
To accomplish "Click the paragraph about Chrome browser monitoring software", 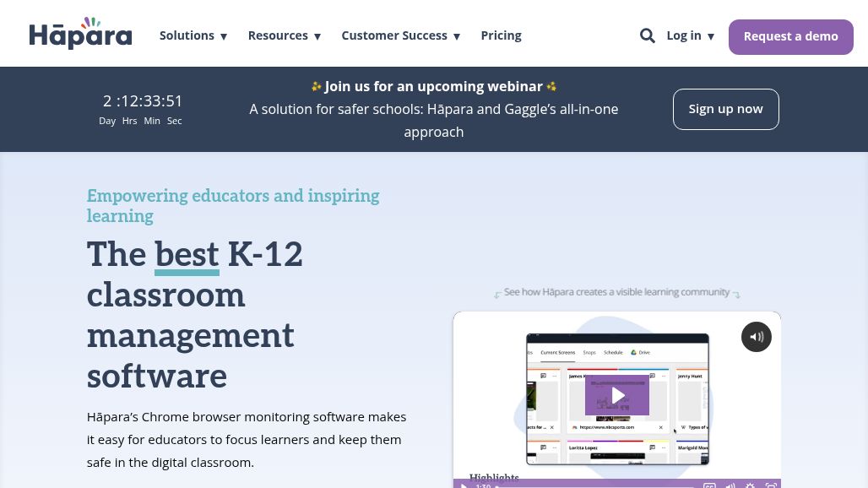I will click(247, 439).
